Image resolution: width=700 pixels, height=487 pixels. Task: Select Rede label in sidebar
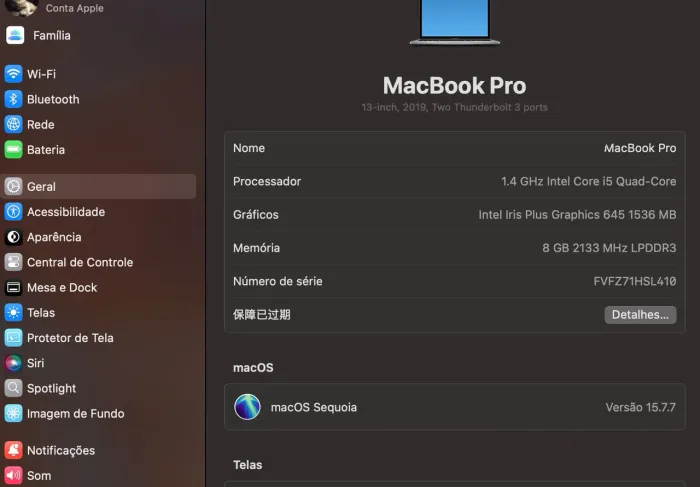pyautogui.click(x=41, y=125)
